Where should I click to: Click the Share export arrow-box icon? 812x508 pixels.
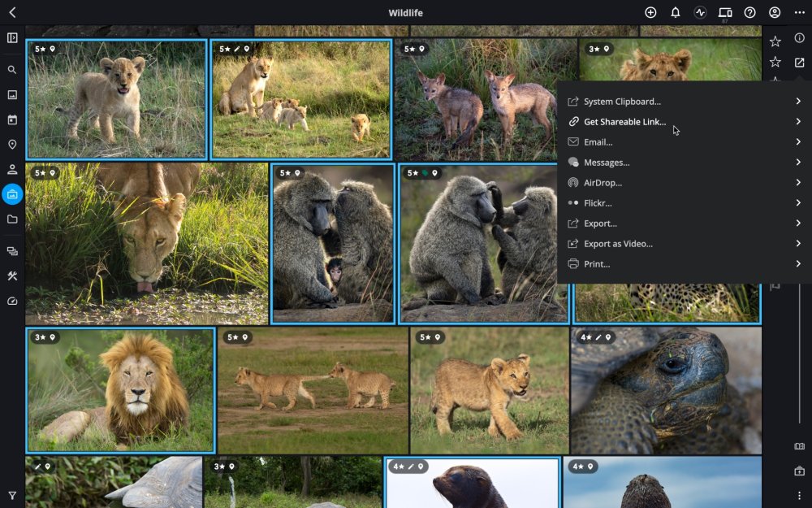[x=800, y=63]
